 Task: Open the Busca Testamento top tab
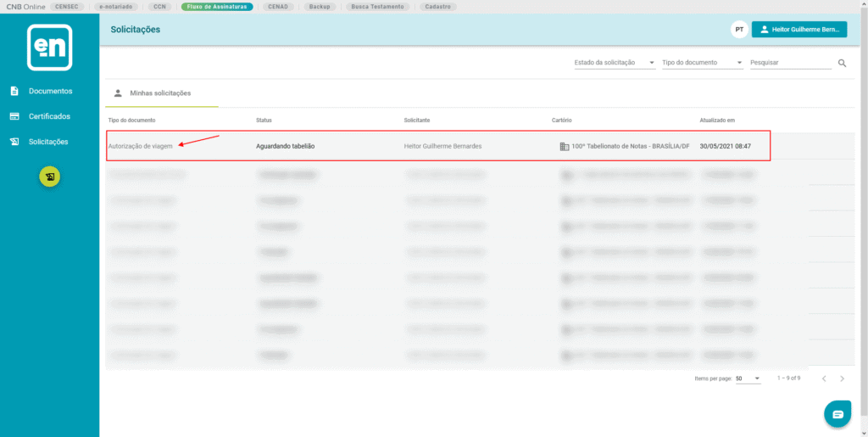pyautogui.click(x=379, y=6)
